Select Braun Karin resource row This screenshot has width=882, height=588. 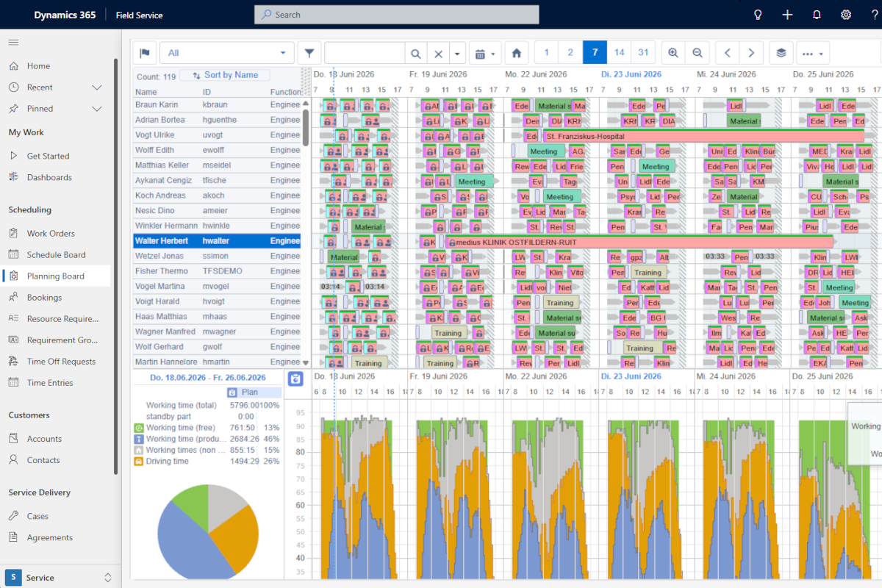217,105
